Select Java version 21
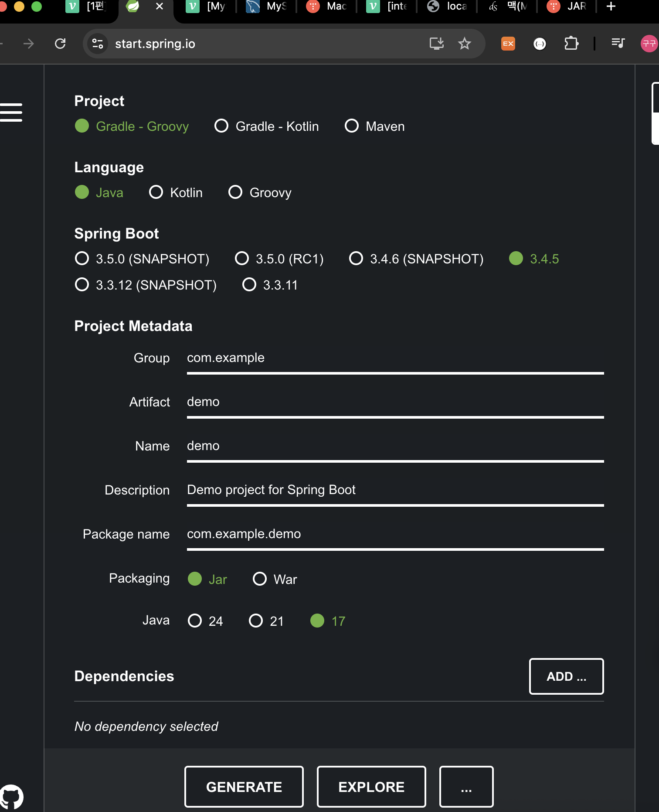Screen dimensions: 659x812 click(266, 621)
